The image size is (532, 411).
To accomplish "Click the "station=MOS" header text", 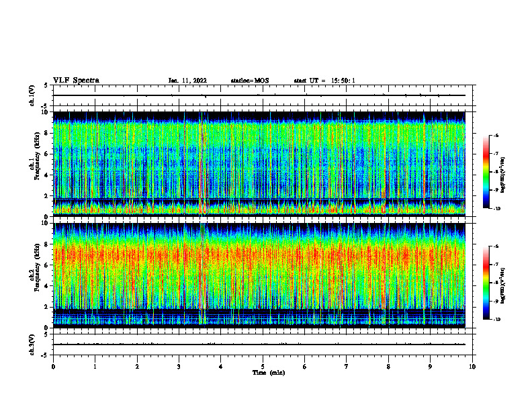I will [x=250, y=81].
